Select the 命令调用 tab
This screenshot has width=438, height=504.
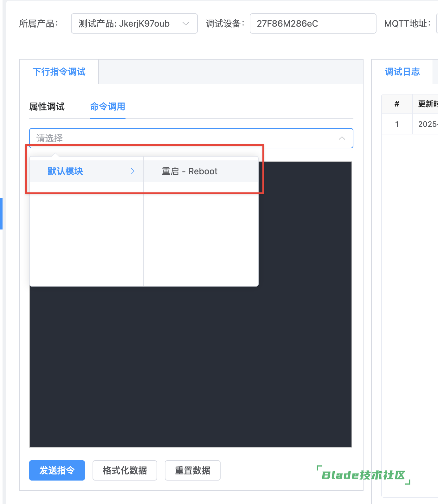[x=108, y=107]
